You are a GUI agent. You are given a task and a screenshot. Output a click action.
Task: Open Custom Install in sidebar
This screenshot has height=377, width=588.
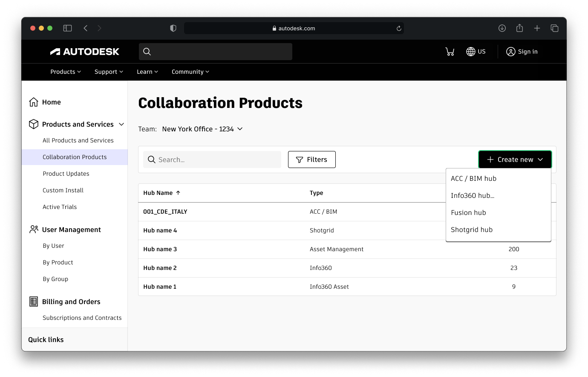(63, 190)
